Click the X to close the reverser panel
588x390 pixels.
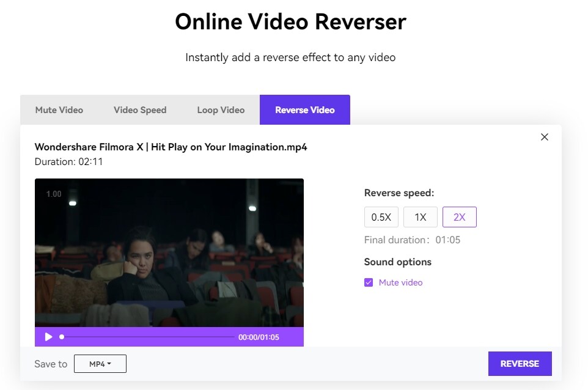point(544,137)
